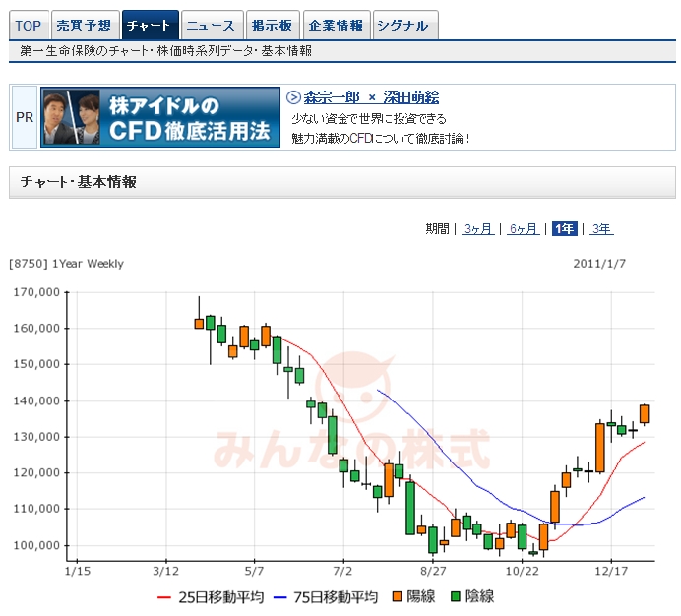
Task: Open the 企業情報 tab
Action: coord(337,26)
